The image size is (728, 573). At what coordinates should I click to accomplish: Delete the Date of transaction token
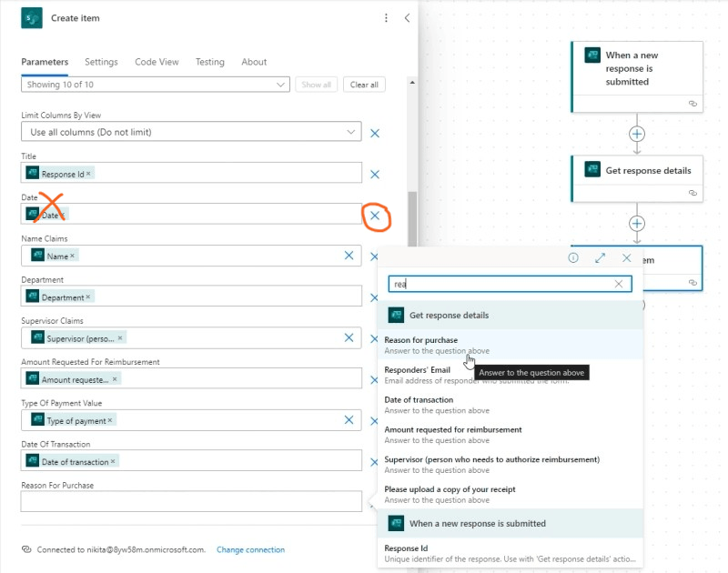113,461
